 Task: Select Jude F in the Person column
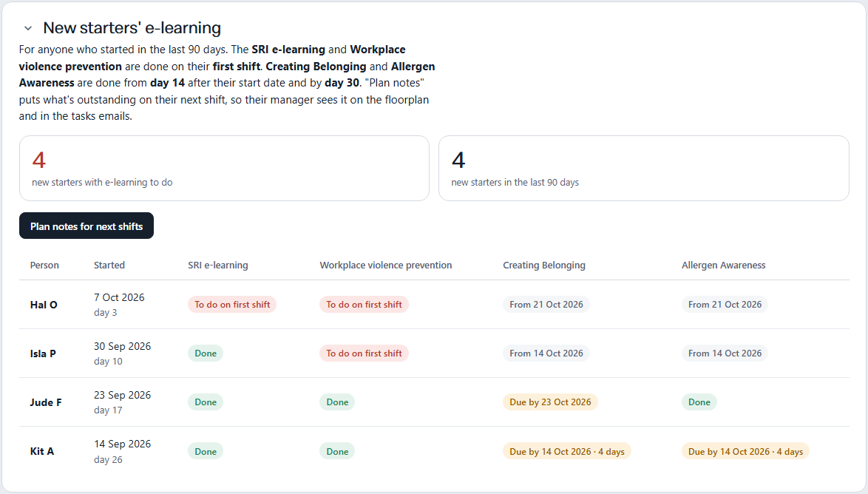coord(45,402)
